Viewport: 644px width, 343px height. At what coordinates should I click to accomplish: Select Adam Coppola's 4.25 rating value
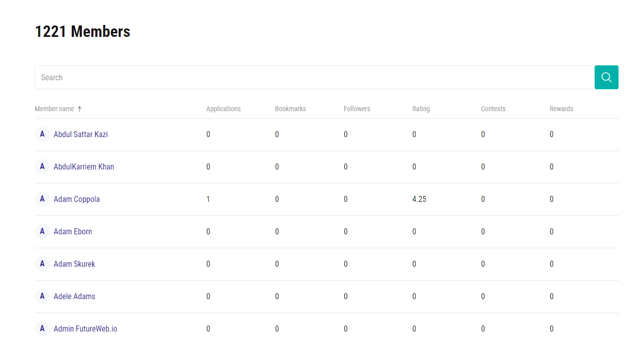point(419,199)
